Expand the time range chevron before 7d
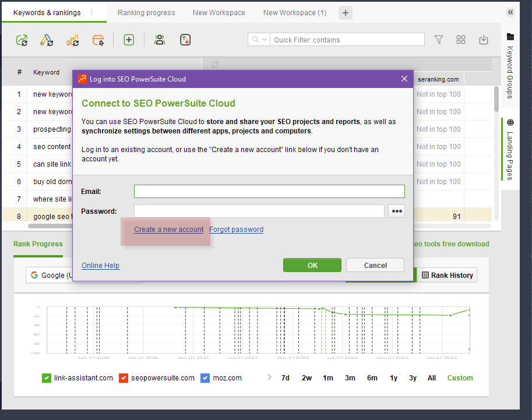The height and width of the screenshot is (420, 532). pos(269,377)
